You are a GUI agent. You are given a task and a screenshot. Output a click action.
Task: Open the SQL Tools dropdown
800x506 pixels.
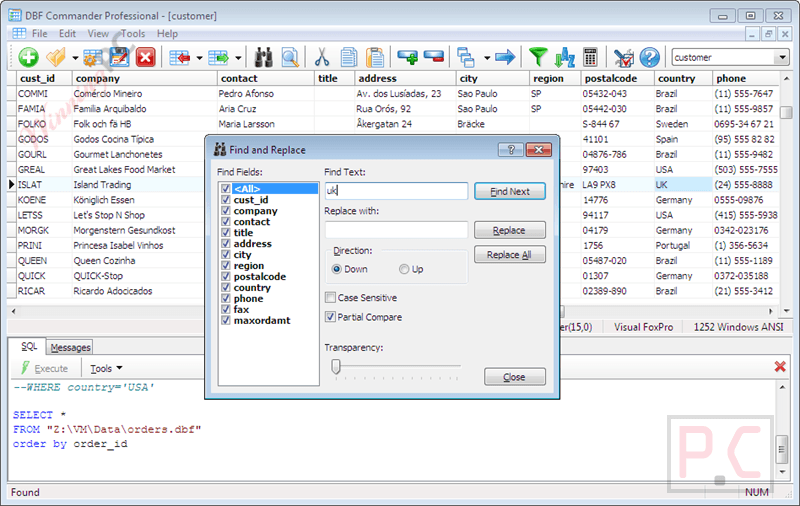[106, 368]
